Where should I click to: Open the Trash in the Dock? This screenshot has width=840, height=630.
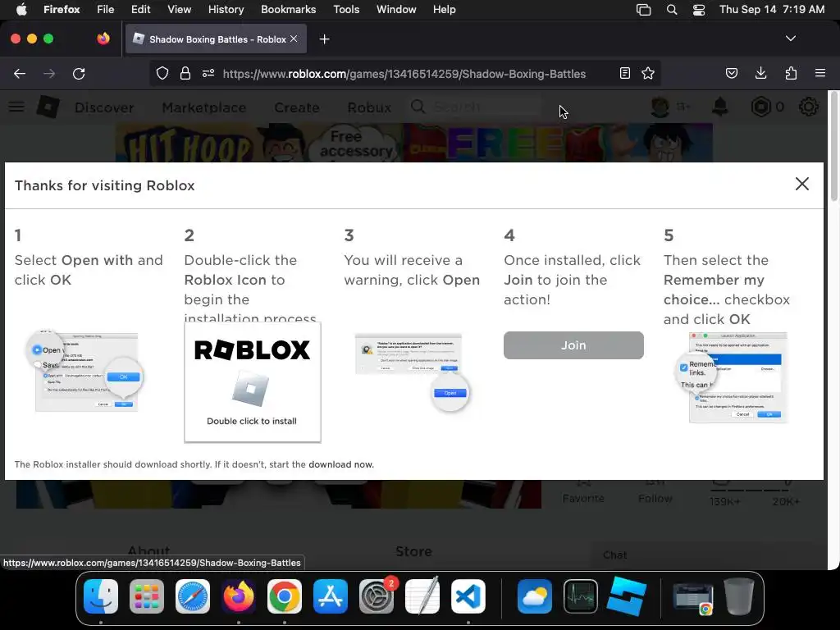(739, 596)
